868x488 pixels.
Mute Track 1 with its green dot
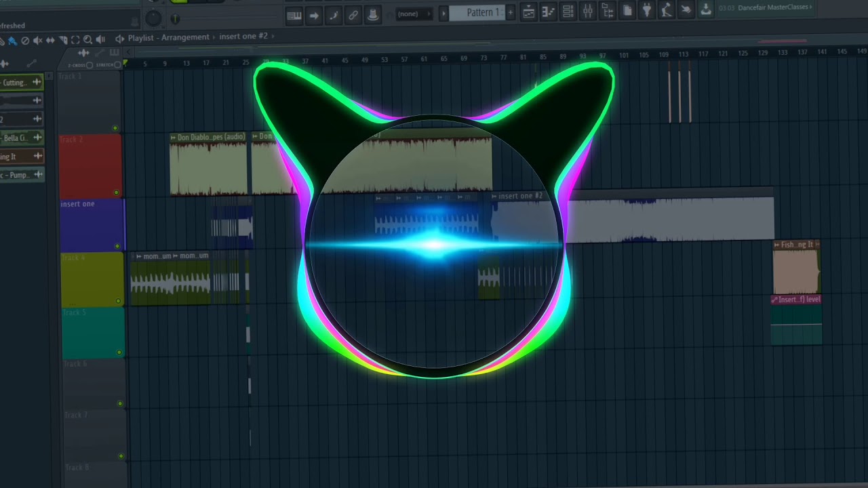point(115,127)
